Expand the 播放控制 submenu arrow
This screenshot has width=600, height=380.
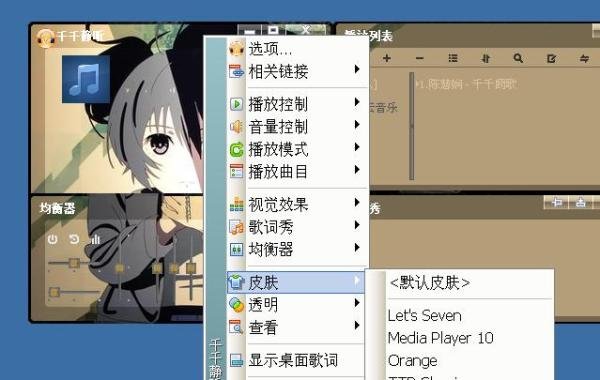(357, 102)
